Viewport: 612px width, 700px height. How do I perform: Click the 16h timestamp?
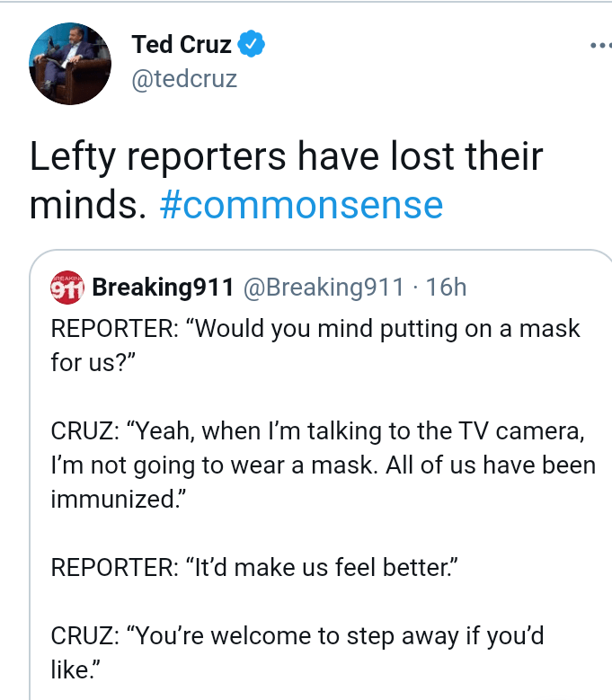[x=446, y=288]
